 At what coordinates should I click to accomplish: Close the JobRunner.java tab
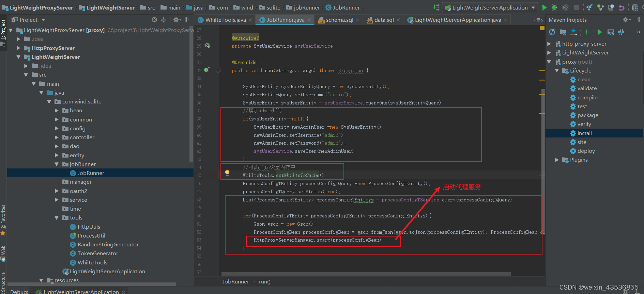(309, 20)
